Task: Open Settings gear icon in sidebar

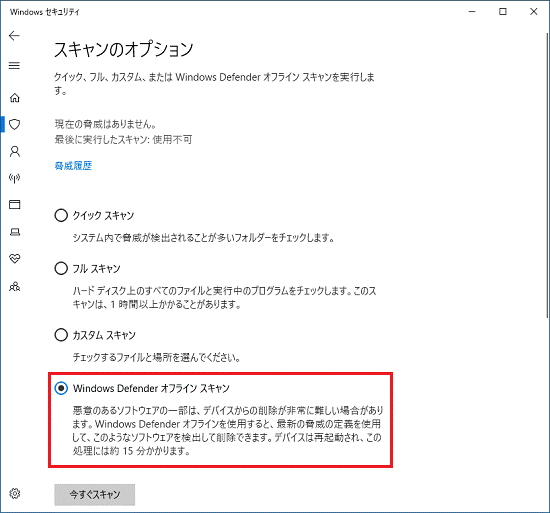Action: coord(15,493)
